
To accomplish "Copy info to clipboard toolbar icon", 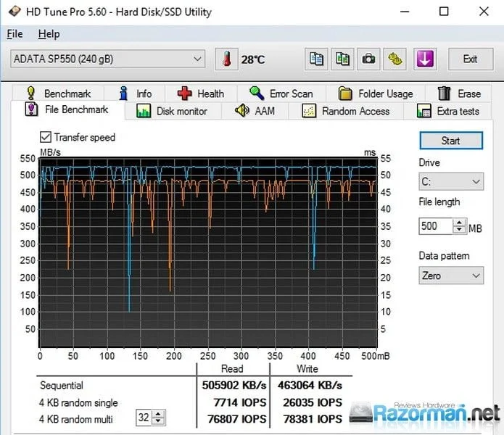I will pyautogui.click(x=316, y=59).
